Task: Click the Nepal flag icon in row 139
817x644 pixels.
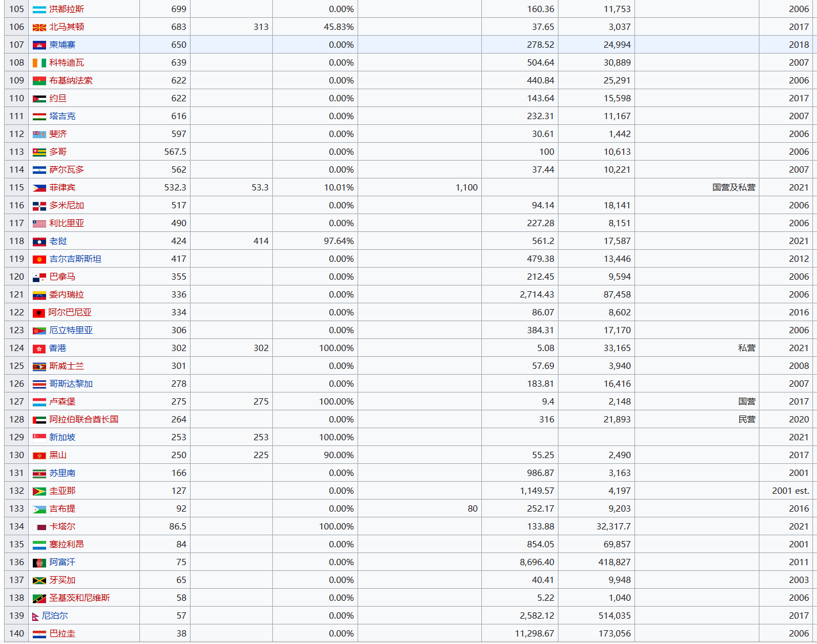Action: point(36,616)
